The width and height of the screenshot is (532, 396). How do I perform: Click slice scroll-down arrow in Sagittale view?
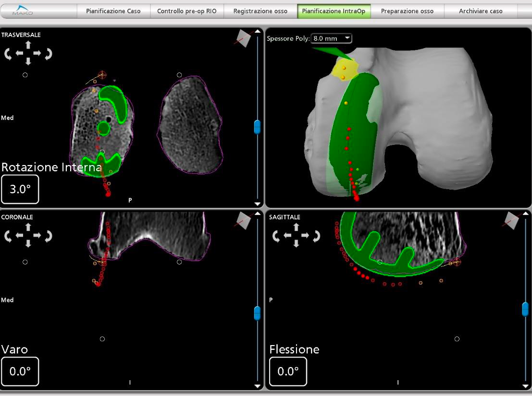(526, 386)
